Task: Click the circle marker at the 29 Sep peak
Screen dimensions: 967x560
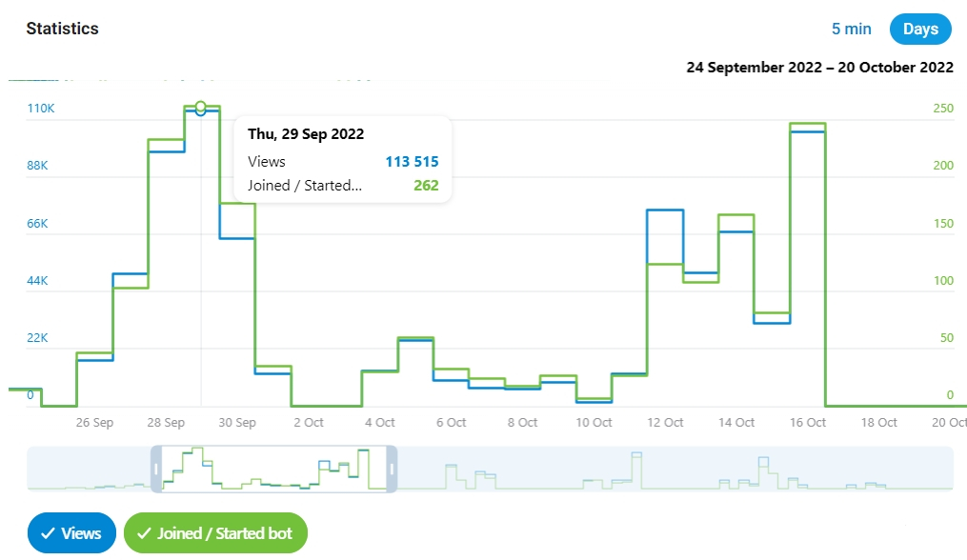Action: coord(201,107)
